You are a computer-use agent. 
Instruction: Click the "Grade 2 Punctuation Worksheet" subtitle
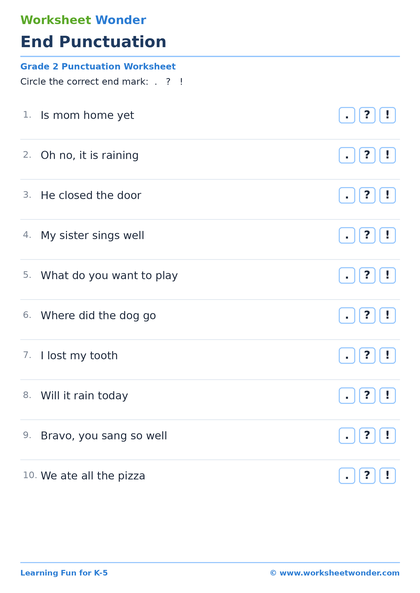click(98, 67)
